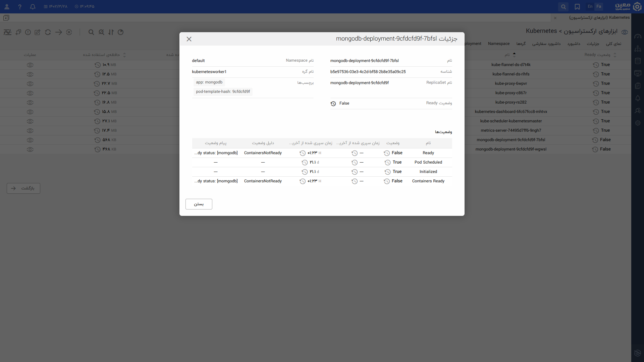Select the app: mongodb label tag
This screenshot has height=362, width=644.
point(209,82)
